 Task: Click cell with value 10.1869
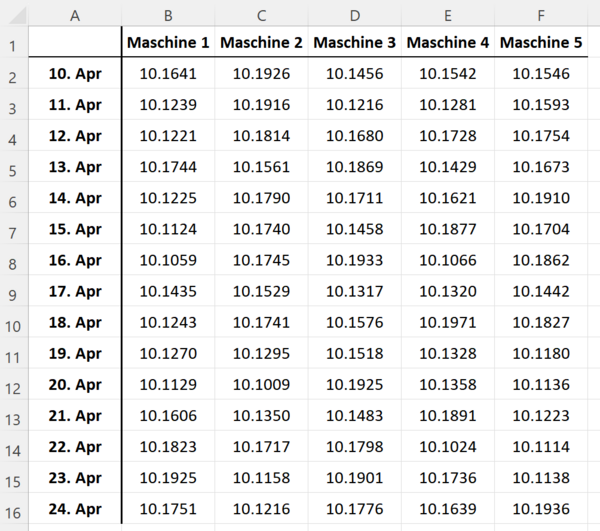click(x=355, y=166)
